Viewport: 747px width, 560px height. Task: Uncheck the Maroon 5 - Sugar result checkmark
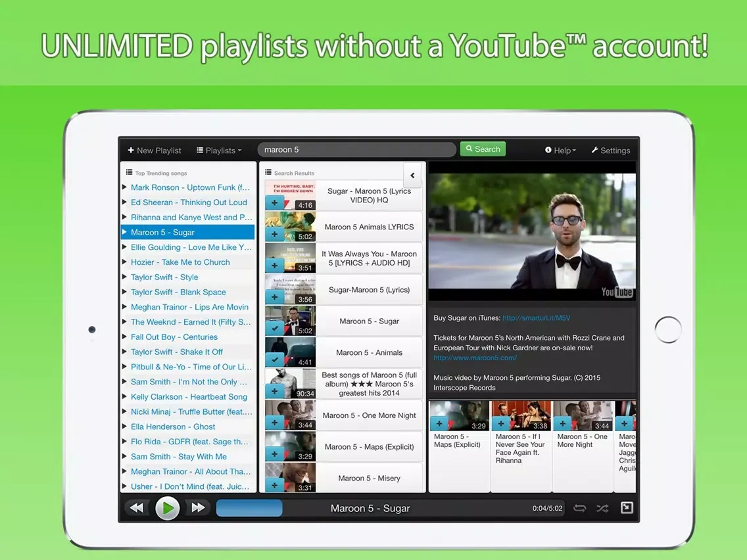pyautogui.click(x=274, y=329)
